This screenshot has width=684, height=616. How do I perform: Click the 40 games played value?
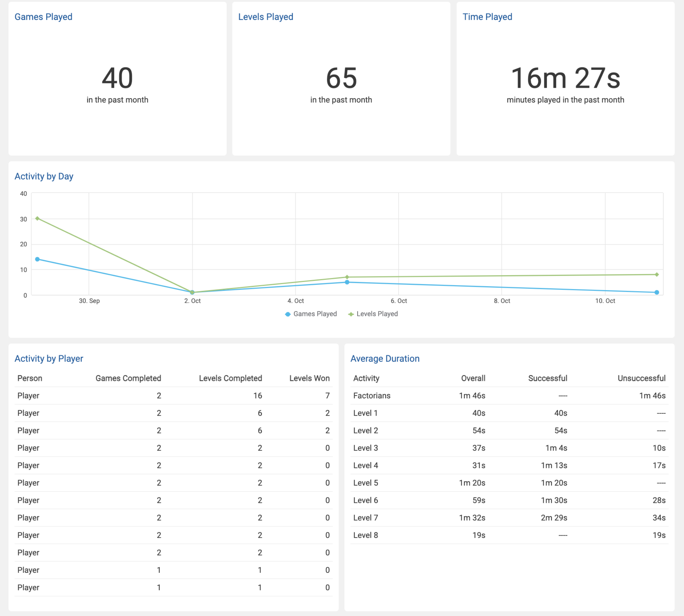(x=117, y=78)
